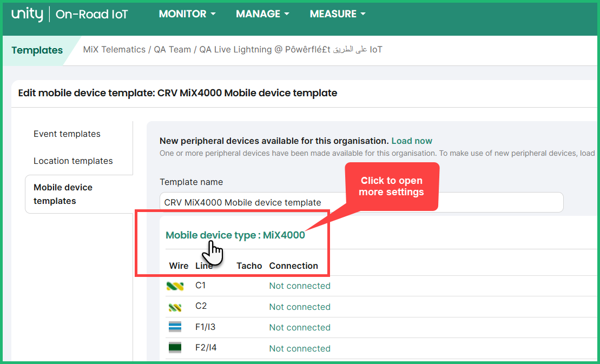The image size is (600, 364).
Task: Select the Mobile device templates side tab
Action: (x=79, y=194)
